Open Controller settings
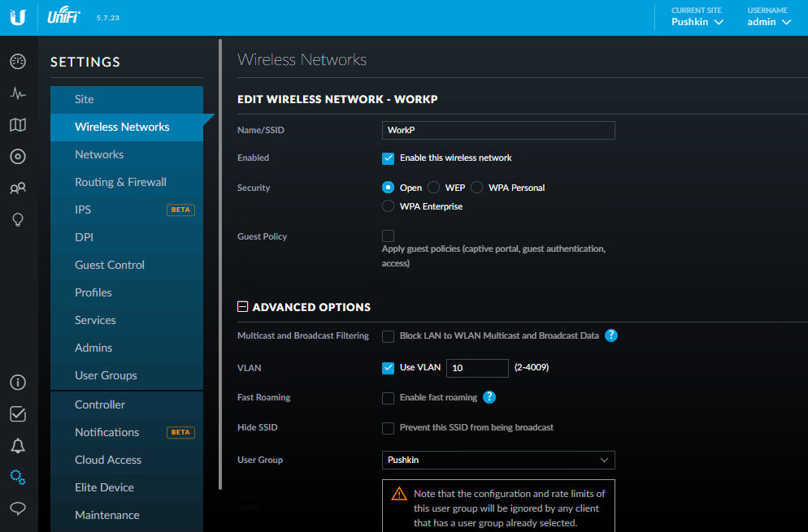Viewport: 808px width, 532px height. 127,404
